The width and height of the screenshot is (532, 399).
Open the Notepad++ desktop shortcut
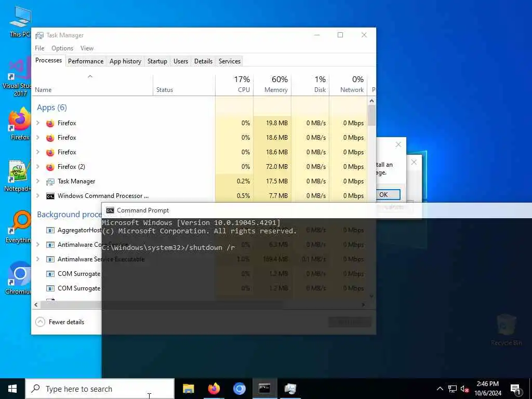tap(18, 176)
